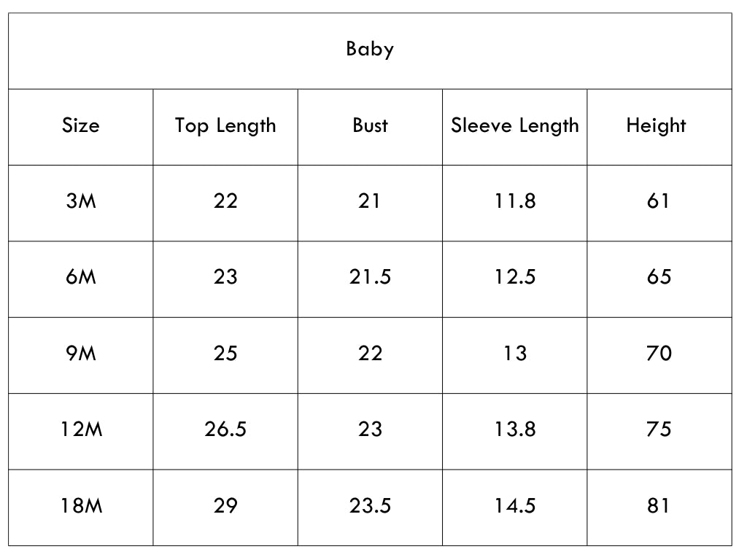Select the 6M size row label
The height and width of the screenshot is (560, 747).
coord(81,276)
